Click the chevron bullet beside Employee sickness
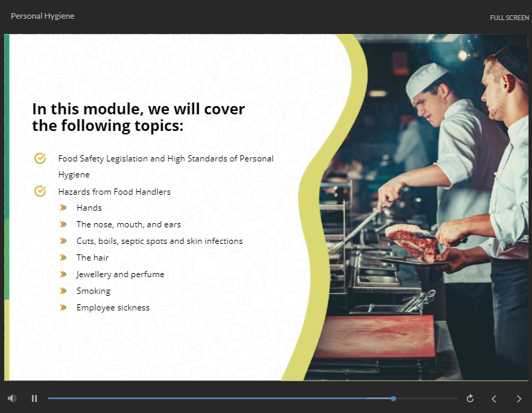Image resolution: width=532 pixels, height=413 pixels. tap(63, 308)
